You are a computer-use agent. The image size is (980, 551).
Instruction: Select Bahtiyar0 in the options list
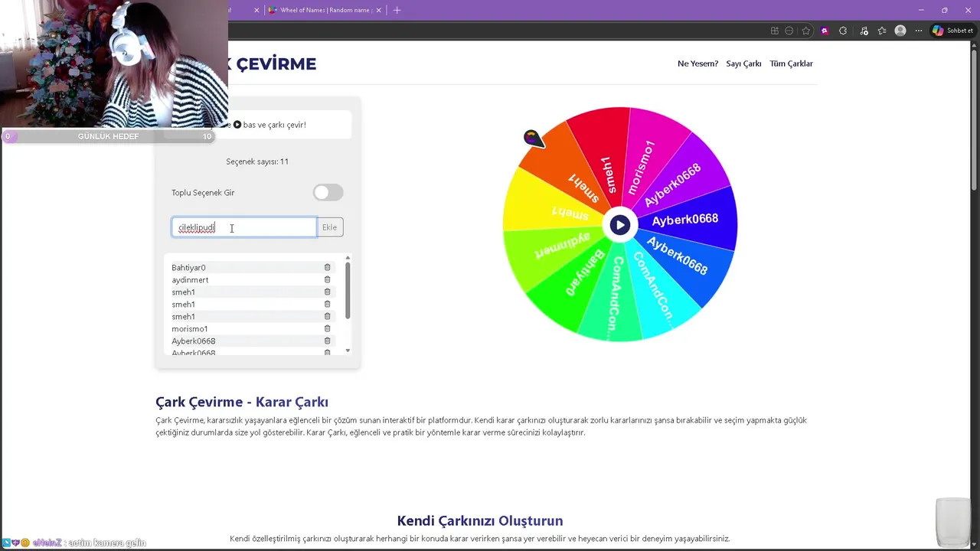tap(188, 267)
